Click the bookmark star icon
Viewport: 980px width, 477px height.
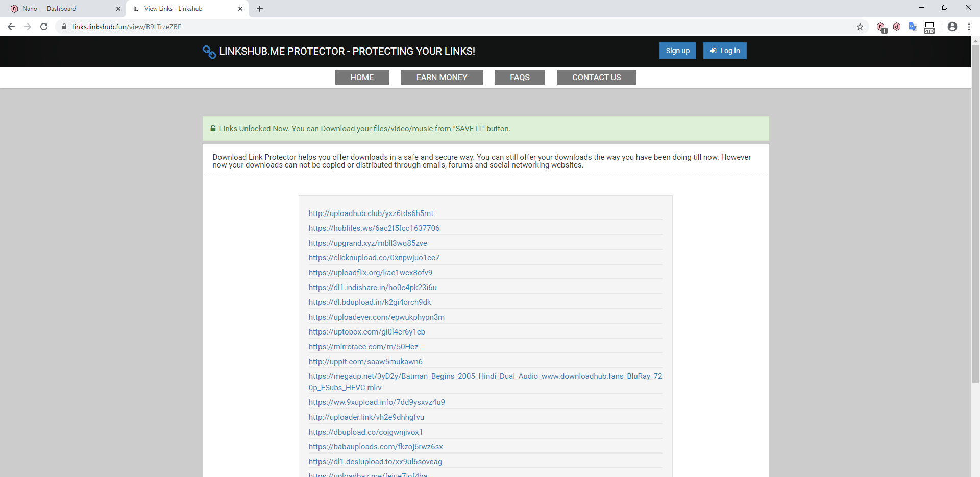click(860, 27)
